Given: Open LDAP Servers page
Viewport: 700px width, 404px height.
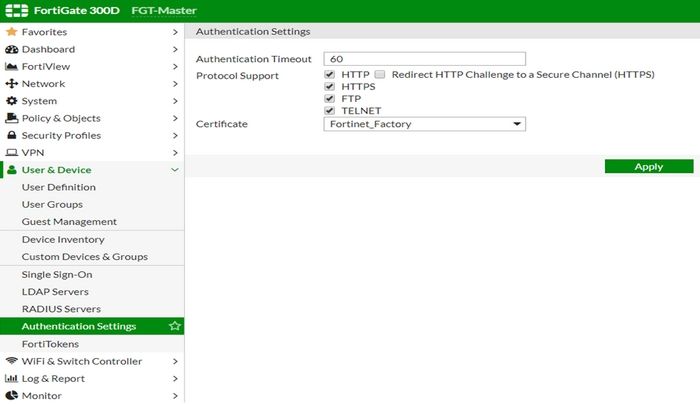Looking at the screenshot, I should 55,292.
